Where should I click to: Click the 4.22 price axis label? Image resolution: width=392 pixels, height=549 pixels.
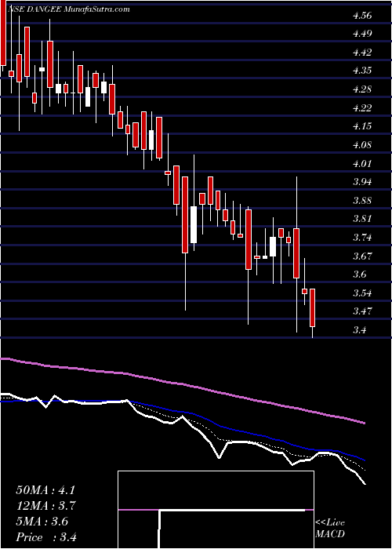(362, 108)
